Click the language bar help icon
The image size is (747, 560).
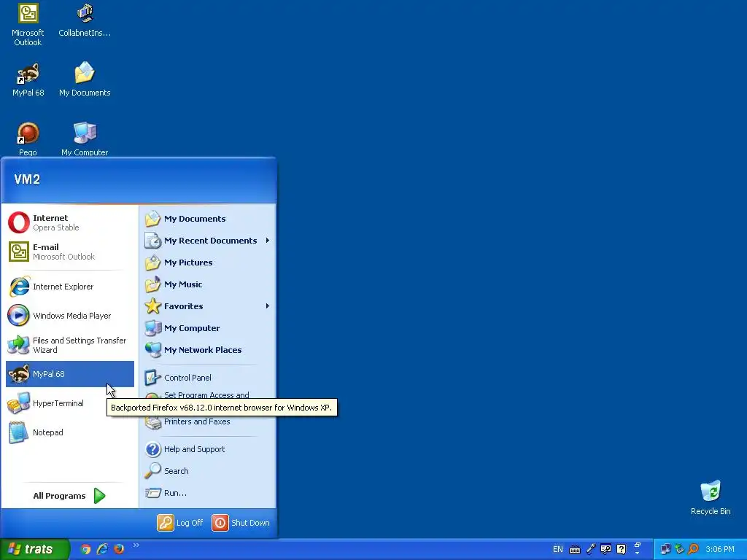622,550
